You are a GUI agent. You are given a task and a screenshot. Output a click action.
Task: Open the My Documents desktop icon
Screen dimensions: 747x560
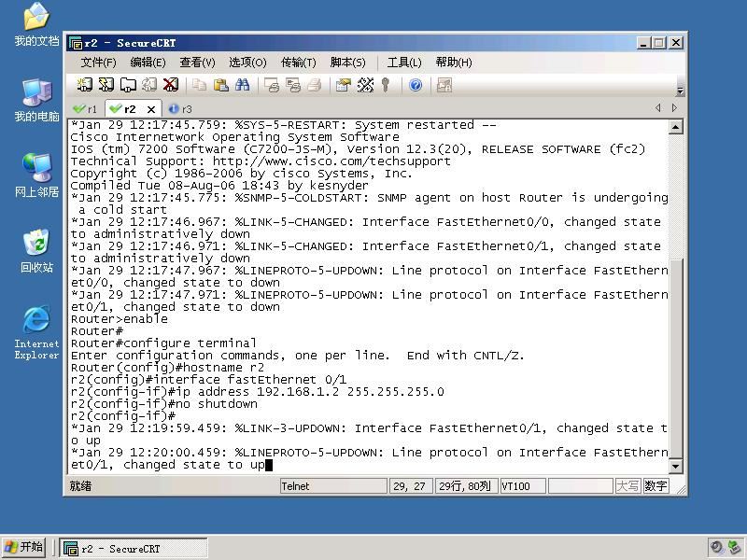click(36, 24)
